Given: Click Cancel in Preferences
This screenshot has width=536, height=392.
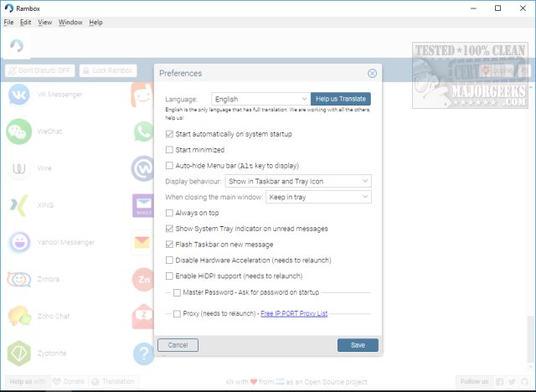Looking at the screenshot, I should tap(178, 345).
